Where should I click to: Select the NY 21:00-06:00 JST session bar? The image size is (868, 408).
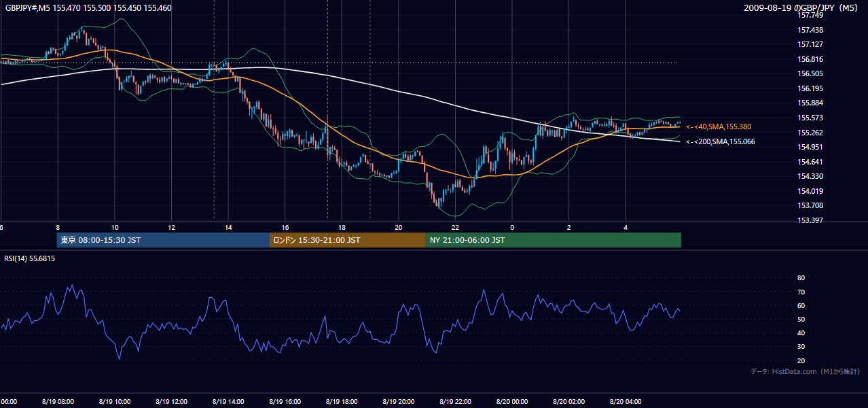pyautogui.click(x=554, y=240)
